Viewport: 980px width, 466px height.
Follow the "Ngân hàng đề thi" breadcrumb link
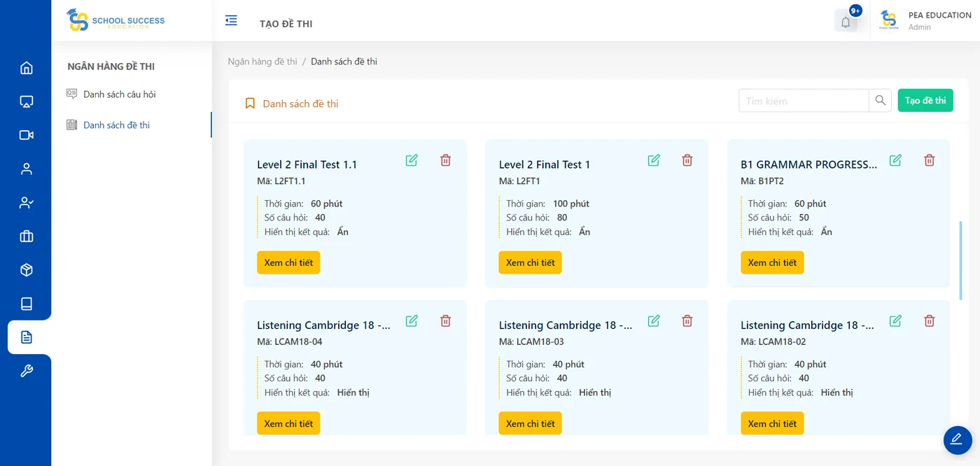pyautogui.click(x=262, y=62)
